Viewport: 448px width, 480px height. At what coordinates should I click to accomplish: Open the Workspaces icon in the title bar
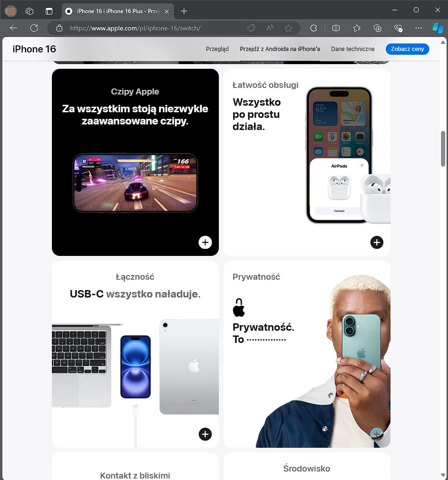(x=29, y=11)
